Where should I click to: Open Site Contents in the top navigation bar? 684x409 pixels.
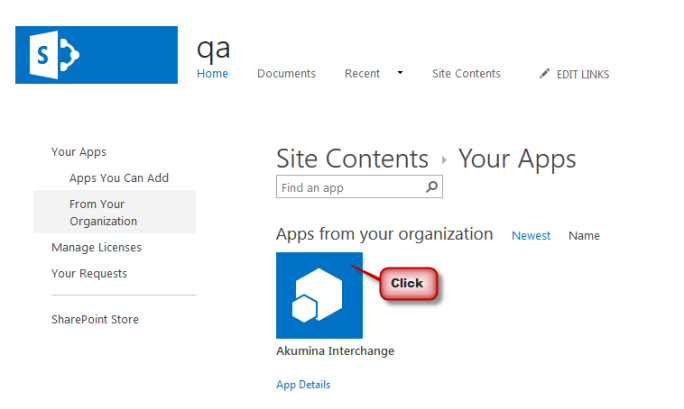pyautogui.click(x=466, y=74)
